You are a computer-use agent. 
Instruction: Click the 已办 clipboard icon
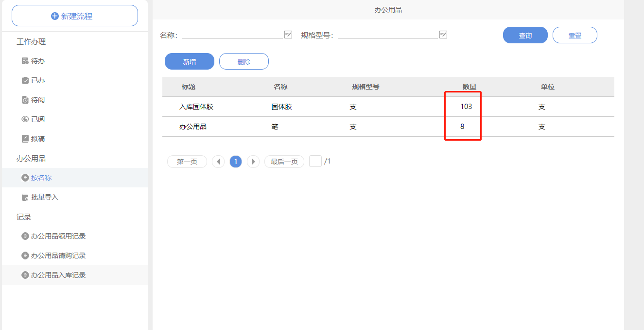click(x=25, y=80)
